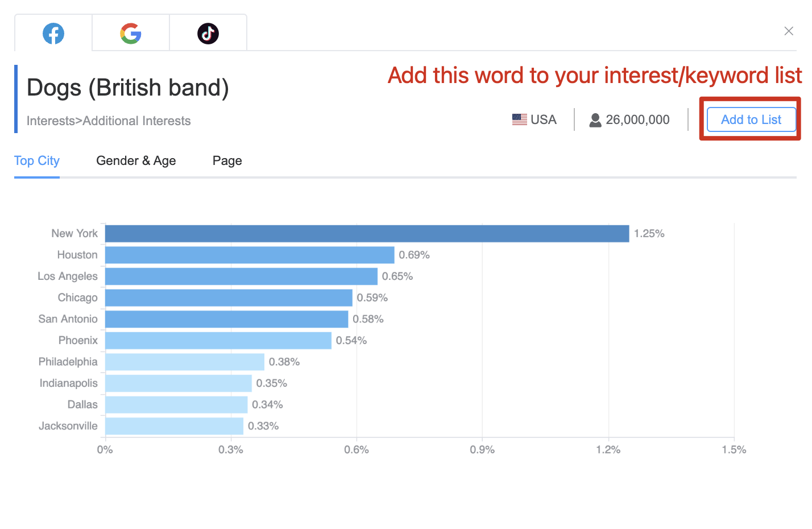
Task: Click the Houston bar in the chart
Action: point(249,254)
